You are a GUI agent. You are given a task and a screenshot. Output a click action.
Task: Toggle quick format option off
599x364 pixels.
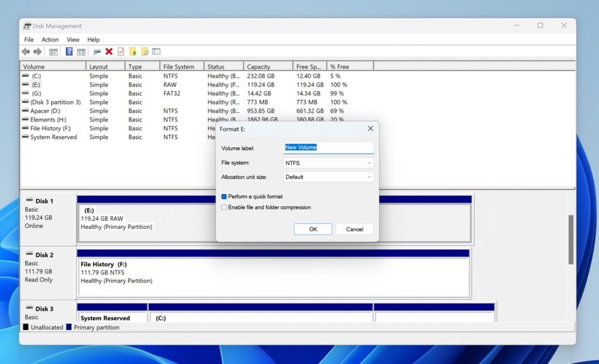[x=223, y=196]
